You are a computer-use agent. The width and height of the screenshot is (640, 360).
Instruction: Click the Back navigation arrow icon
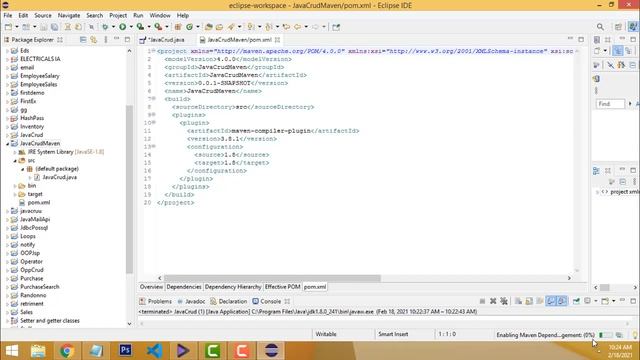(x=298, y=27)
